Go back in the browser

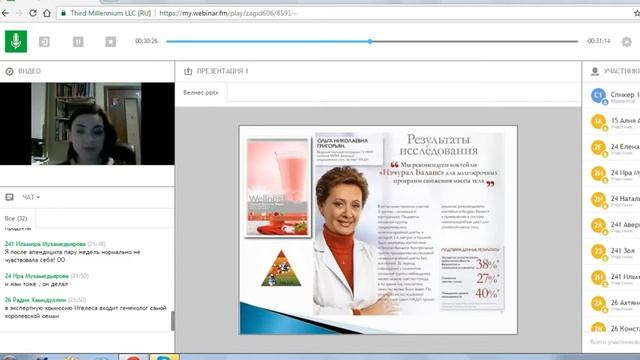pyautogui.click(x=5, y=13)
